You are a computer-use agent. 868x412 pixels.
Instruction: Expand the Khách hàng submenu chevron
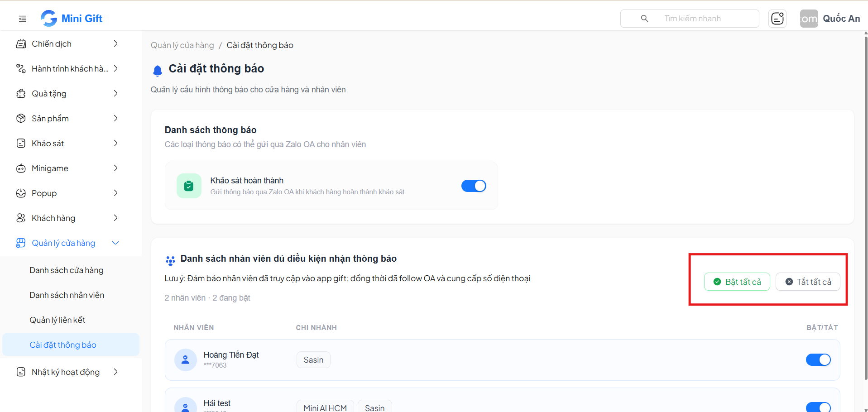pyautogui.click(x=115, y=218)
